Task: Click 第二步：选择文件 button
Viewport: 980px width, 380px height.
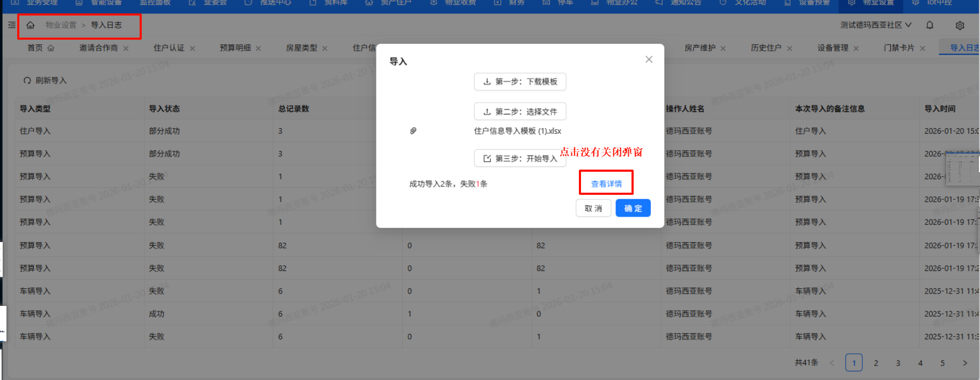Action: (520, 112)
